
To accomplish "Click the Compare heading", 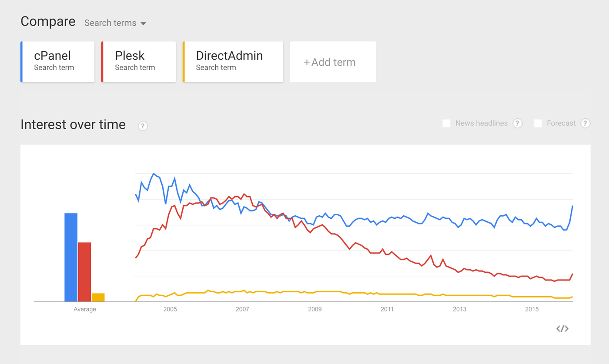I will pos(48,22).
